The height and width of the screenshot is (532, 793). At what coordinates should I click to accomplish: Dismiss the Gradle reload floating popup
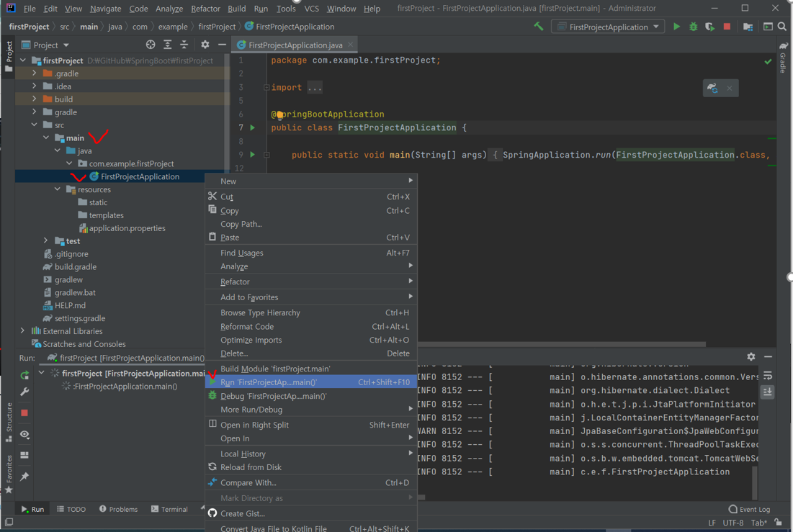730,88
